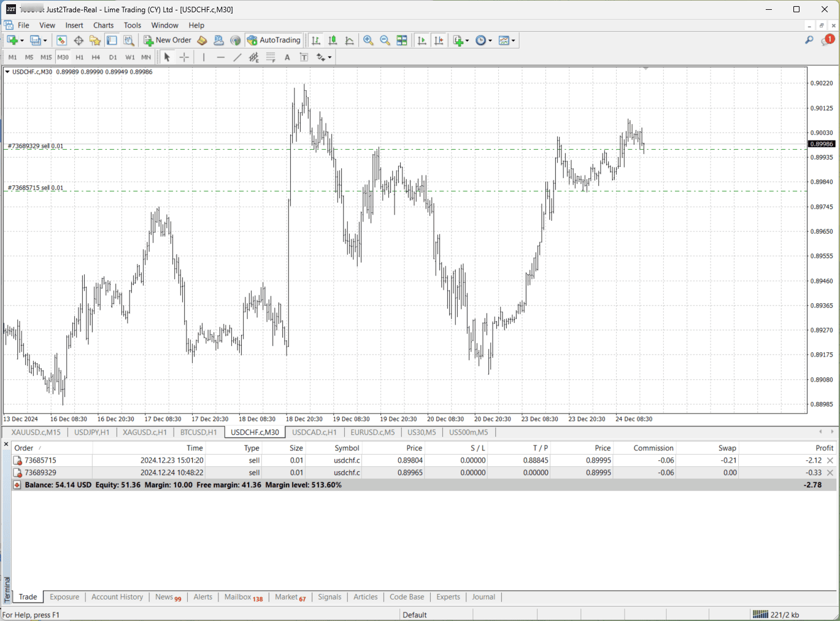Screen dimensions: 840x621
Task: Select the Horizontal Line drawing tool
Action: tap(221, 57)
